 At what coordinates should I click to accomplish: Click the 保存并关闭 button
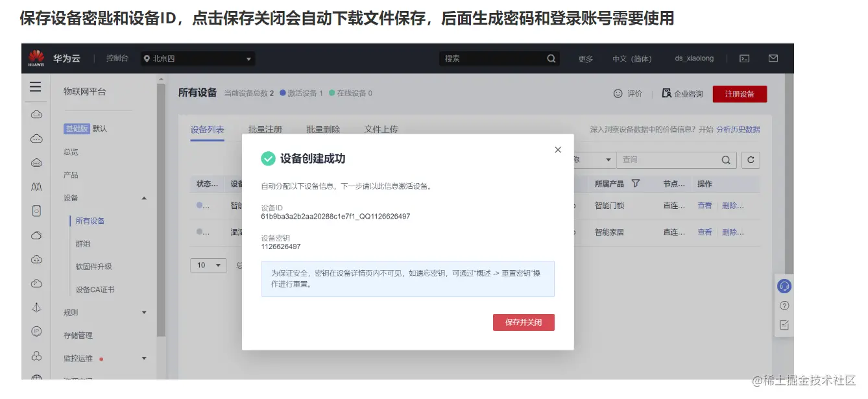[x=524, y=322]
